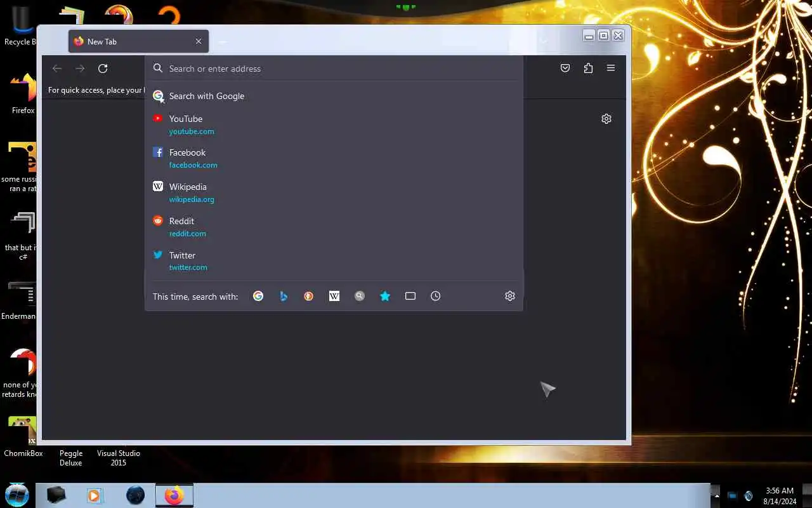The height and width of the screenshot is (508, 812).
Task: Open search settings gear in dropdown
Action: [x=510, y=296]
